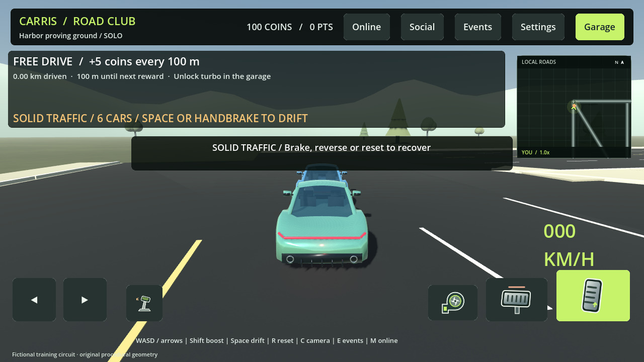This screenshot has width=644, height=362.
Task: Click the FREE DRIVE reward heading
Action: [x=106, y=61]
